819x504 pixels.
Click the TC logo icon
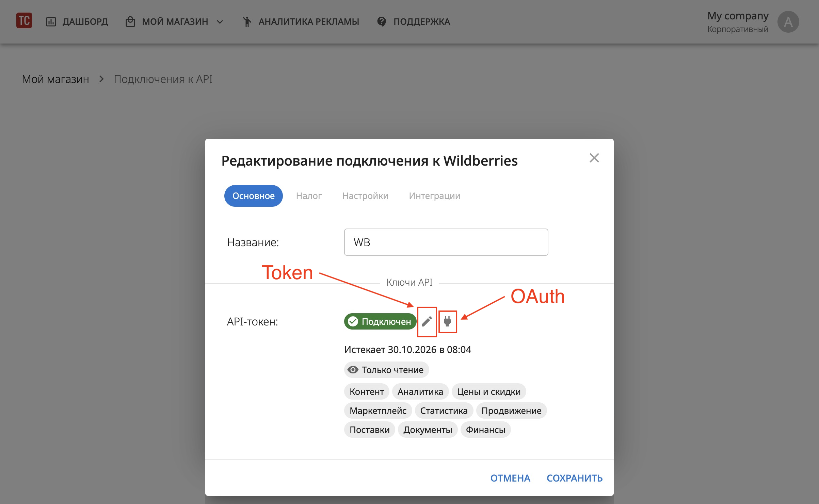[24, 21]
